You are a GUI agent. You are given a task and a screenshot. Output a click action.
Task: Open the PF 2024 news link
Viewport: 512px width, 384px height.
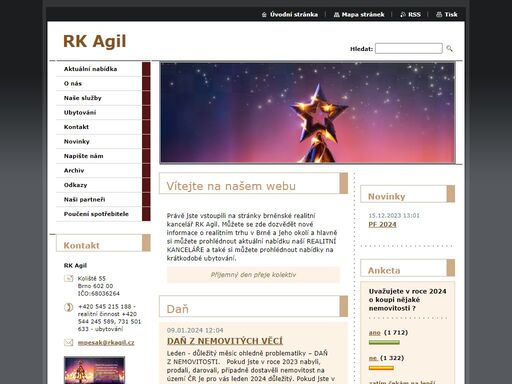pos(382,225)
